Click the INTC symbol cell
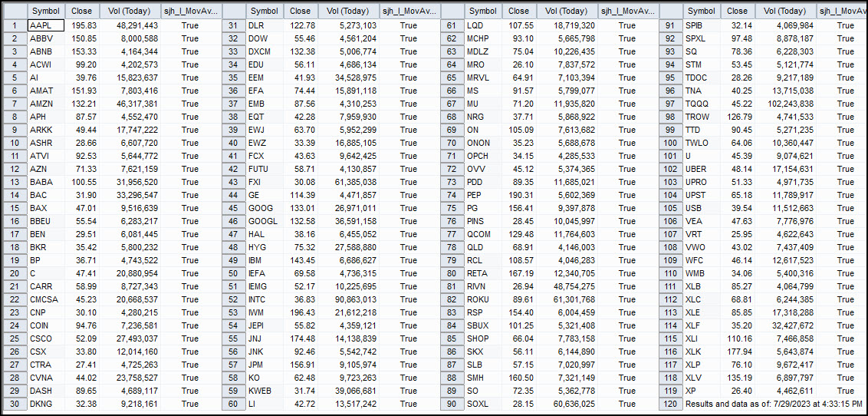 pos(265,300)
